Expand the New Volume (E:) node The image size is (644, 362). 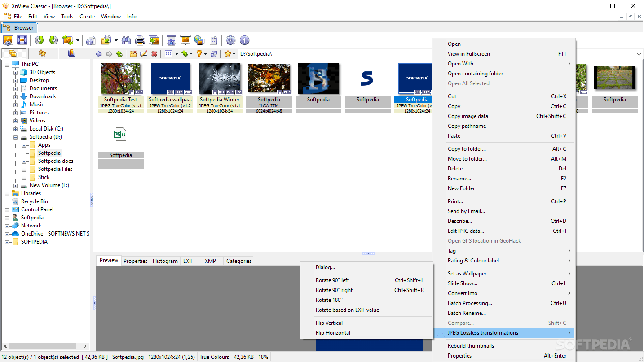pyautogui.click(x=16, y=185)
